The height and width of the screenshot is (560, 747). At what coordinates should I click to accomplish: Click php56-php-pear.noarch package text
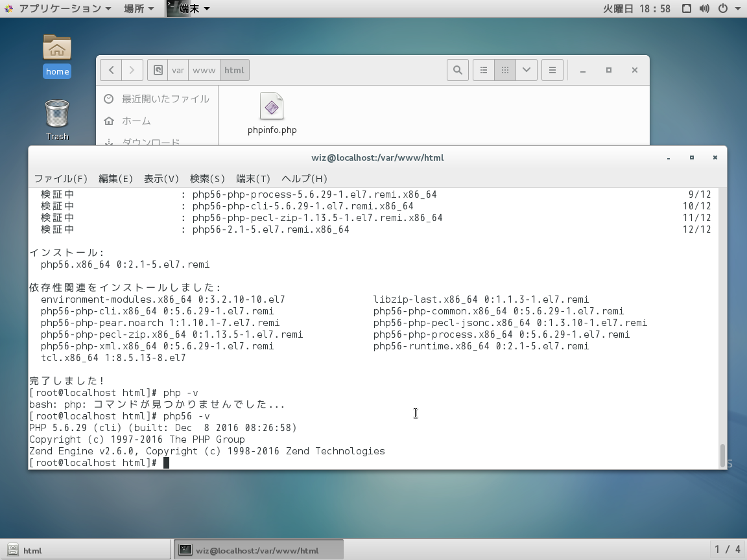tap(160, 323)
